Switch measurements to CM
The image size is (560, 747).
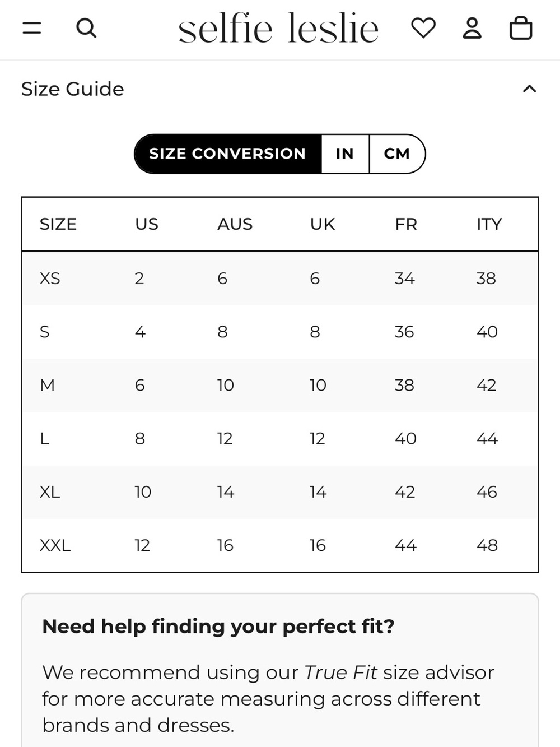(x=397, y=154)
